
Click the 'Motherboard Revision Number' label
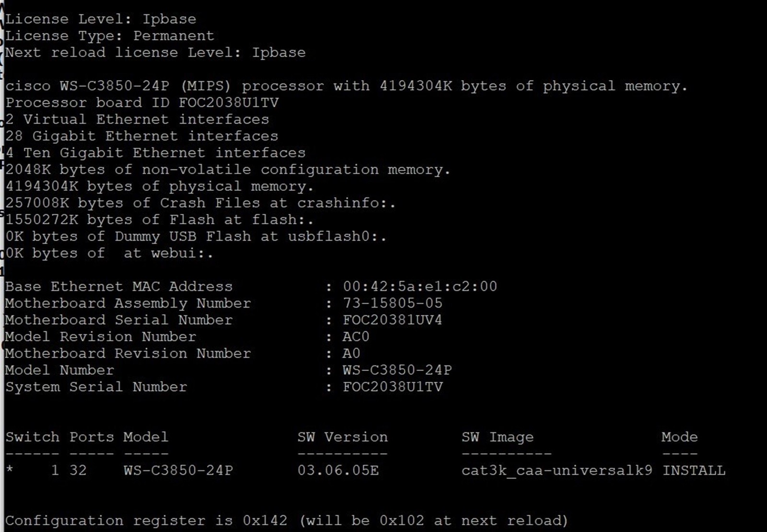(x=128, y=354)
